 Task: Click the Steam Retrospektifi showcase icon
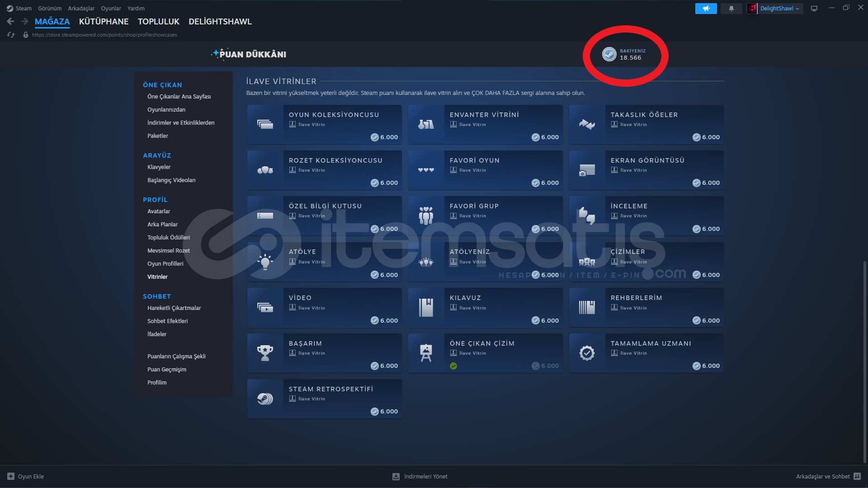click(x=265, y=399)
